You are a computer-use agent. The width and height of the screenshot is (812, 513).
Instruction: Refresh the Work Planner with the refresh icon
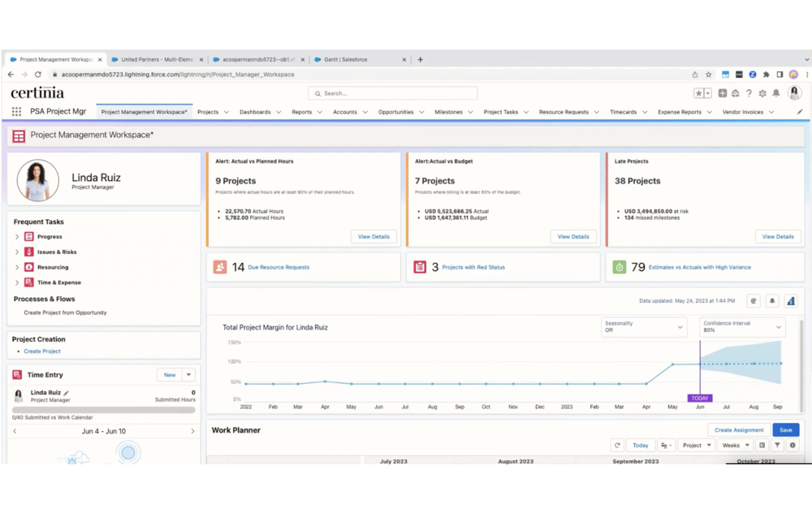[x=617, y=445]
